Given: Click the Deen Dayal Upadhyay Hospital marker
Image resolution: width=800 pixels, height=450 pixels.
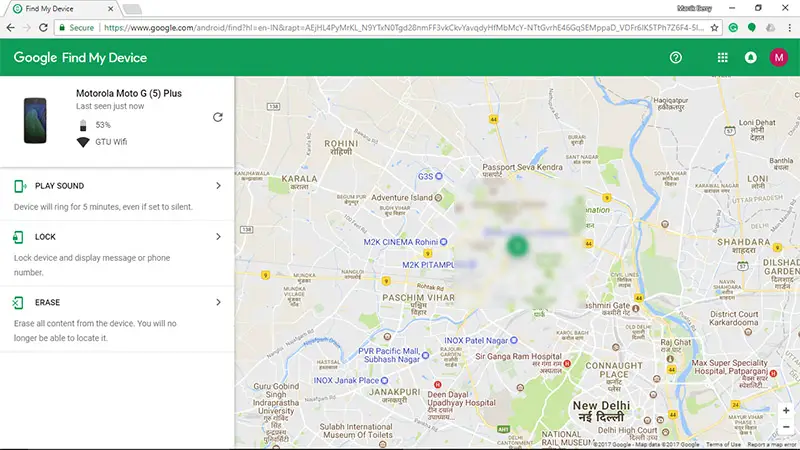Looking at the screenshot, I should click(437, 385).
